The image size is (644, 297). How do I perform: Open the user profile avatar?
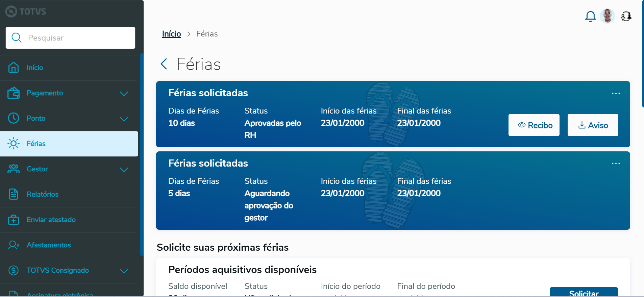(x=607, y=16)
